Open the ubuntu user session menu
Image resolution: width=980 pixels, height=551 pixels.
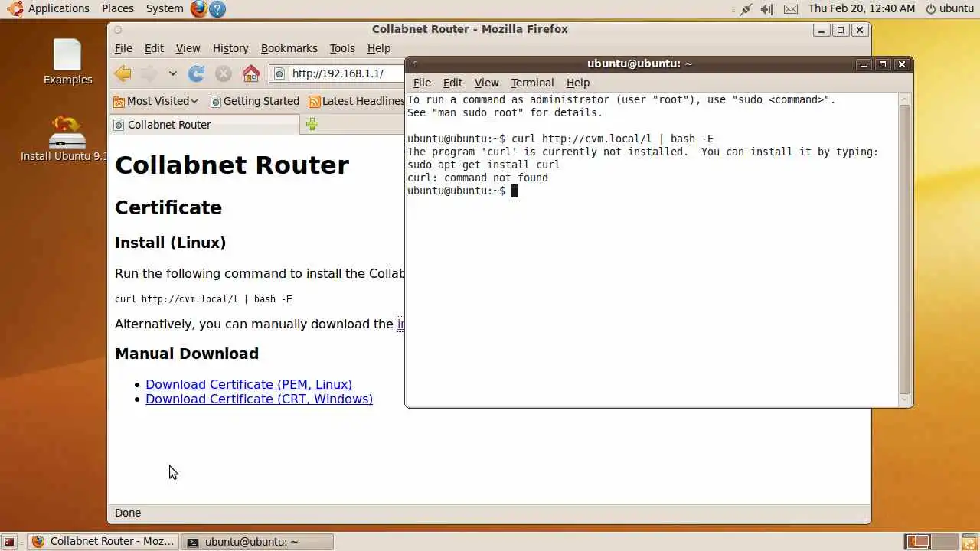[949, 8]
